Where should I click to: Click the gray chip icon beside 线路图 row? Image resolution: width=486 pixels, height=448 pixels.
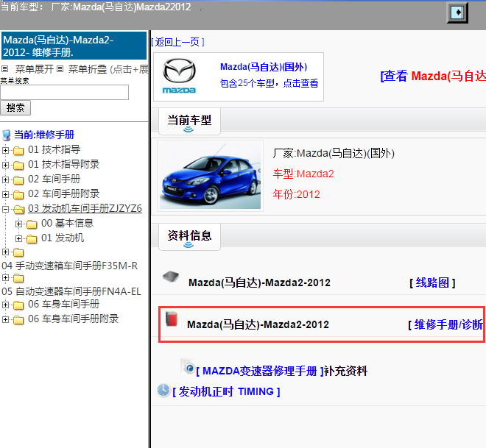[x=171, y=277]
